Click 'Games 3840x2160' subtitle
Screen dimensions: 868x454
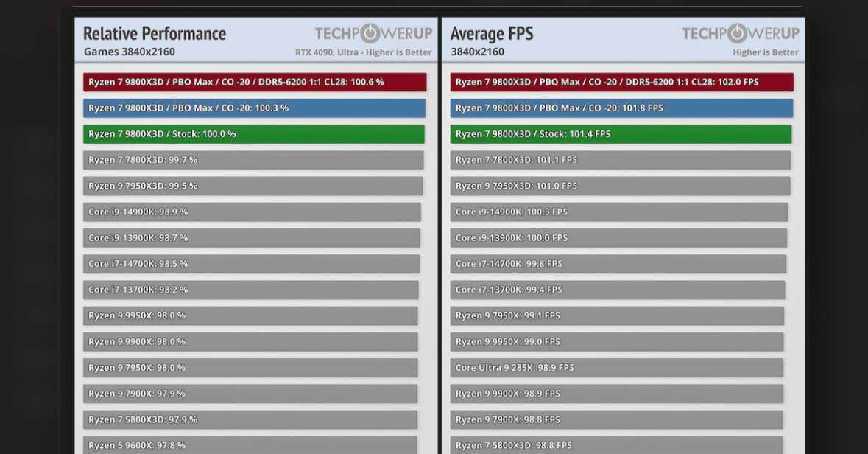[130, 52]
